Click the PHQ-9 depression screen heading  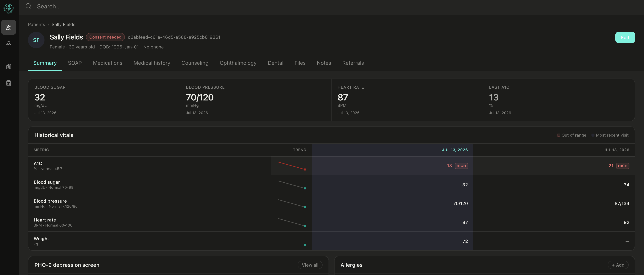pyautogui.click(x=67, y=265)
